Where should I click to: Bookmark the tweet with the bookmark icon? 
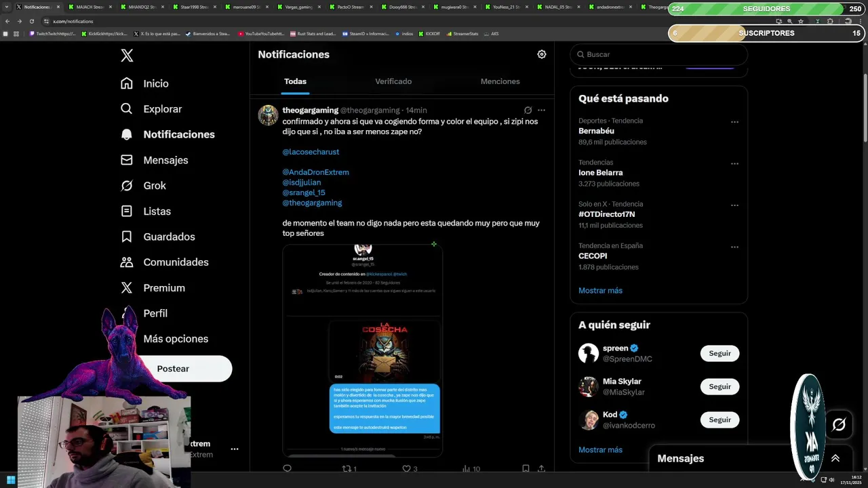pyautogui.click(x=526, y=468)
